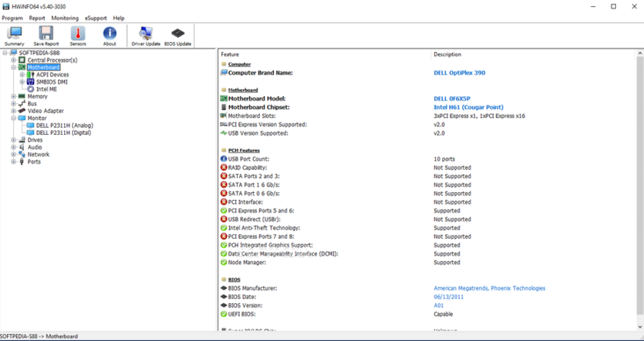This screenshot has width=644, height=341.
Task: Click the details pane scrollbar down arrow
Action: pyautogui.click(x=639, y=328)
